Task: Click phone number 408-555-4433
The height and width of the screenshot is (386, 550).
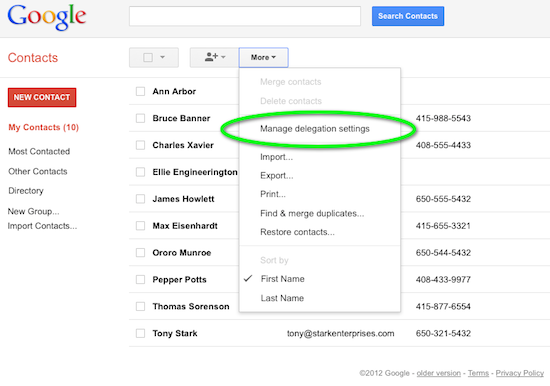Action: click(x=443, y=145)
